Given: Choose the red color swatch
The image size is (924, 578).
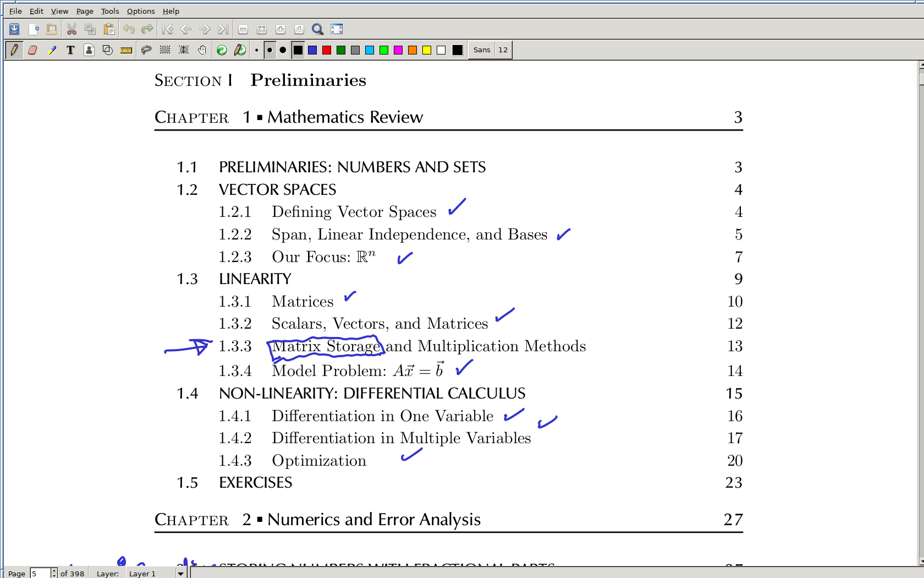Looking at the screenshot, I should (327, 50).
